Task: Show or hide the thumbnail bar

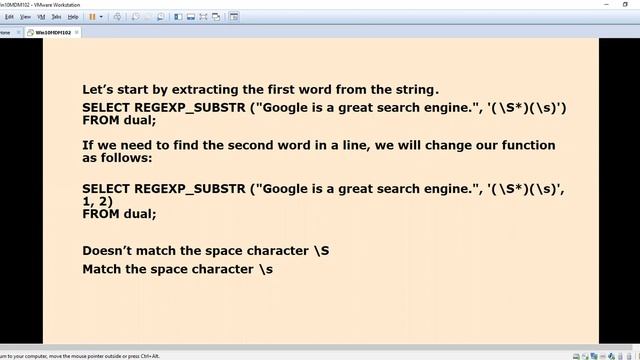Action: [191, 17]
